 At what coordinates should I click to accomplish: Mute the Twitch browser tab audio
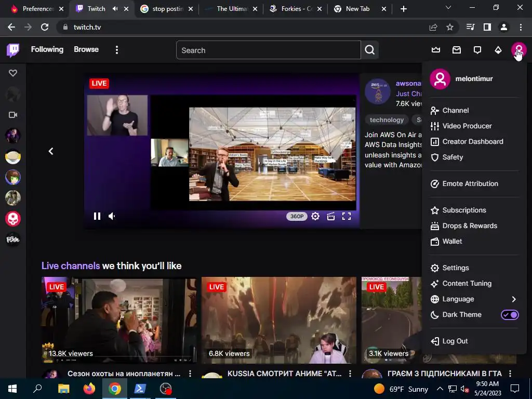[x=115, y=9]
